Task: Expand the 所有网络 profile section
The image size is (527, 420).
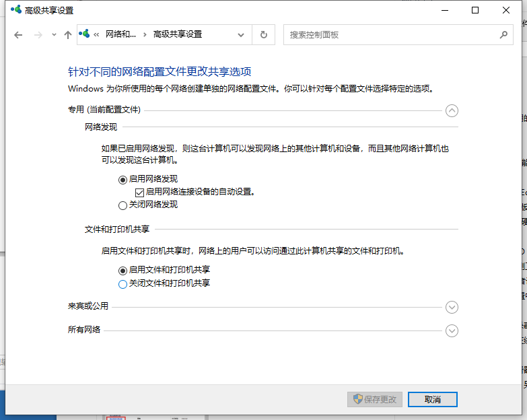Action: click(452, 330)
